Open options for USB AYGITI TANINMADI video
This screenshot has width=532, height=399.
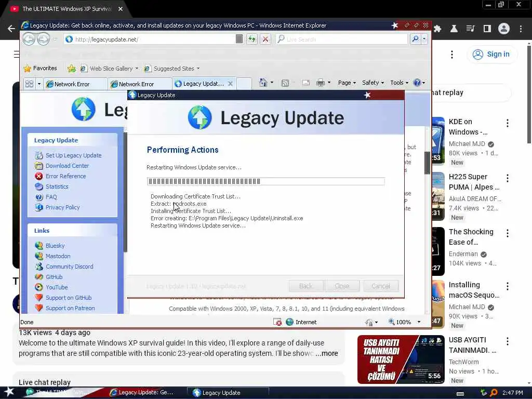point(508,341)
